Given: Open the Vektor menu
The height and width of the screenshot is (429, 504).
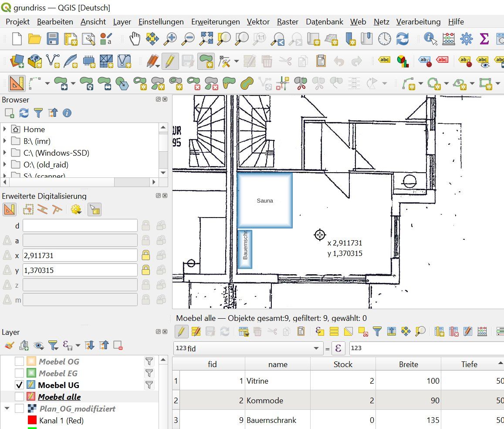Looking at the screenshot, I should point(258,22).
